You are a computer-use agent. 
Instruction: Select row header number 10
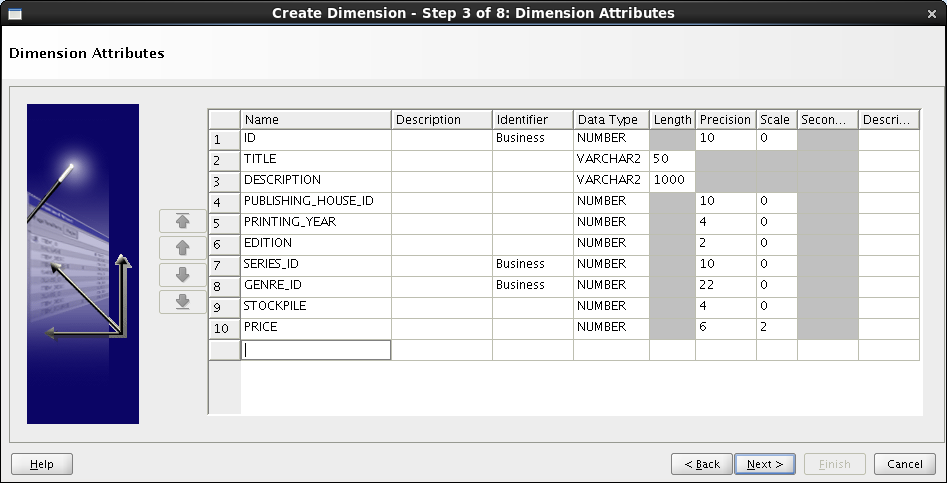[x=224, y=329]
